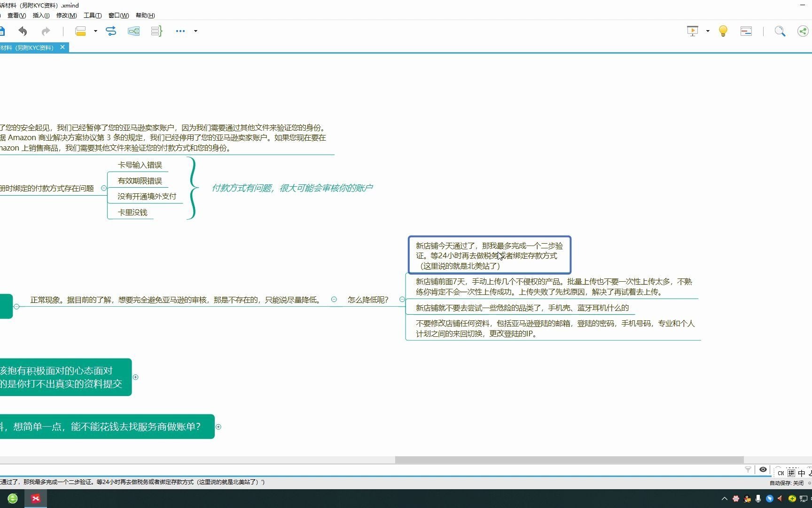Click the 拼 IME indicator
This screenshot has height=508, width=812.
click(791, 473)
